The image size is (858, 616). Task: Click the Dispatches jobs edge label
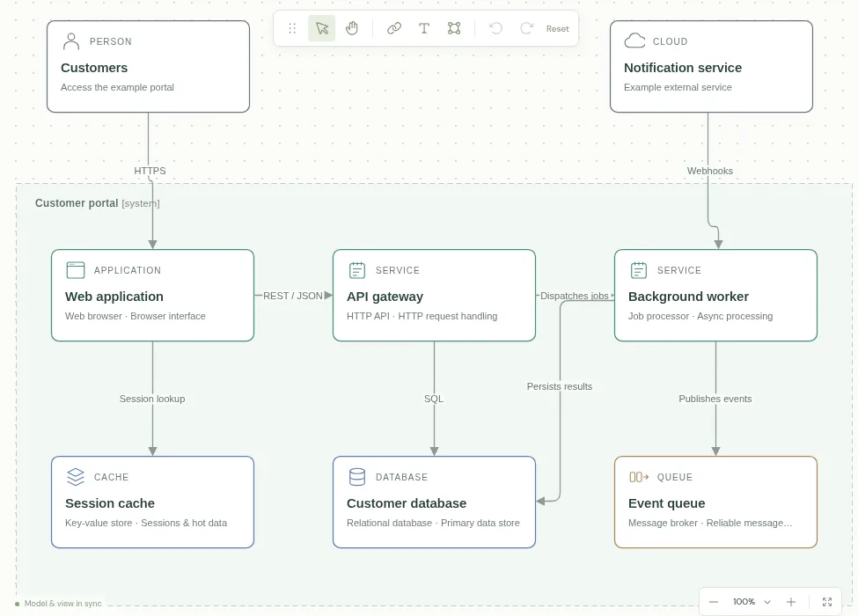[574, 296]
